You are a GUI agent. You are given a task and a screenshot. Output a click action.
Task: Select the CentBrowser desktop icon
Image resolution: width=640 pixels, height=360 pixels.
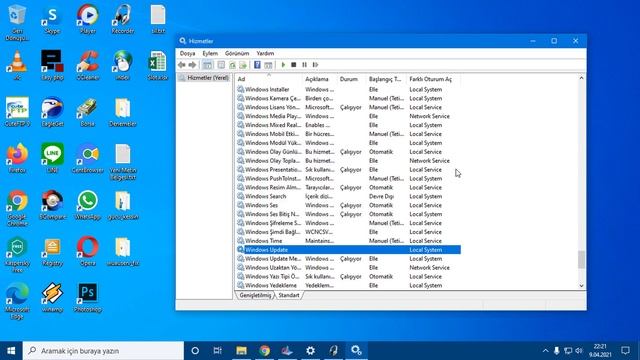tap(88, 158)
